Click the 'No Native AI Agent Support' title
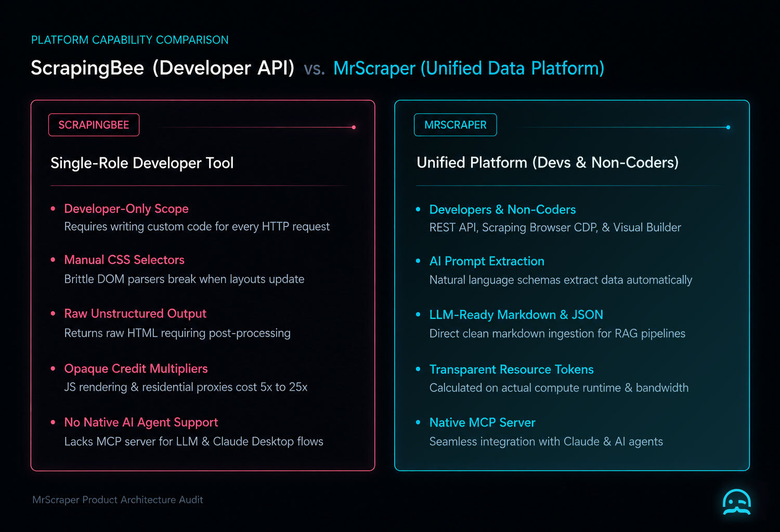Viewport: 780px width, 532px height. click(x=141, y=422)
